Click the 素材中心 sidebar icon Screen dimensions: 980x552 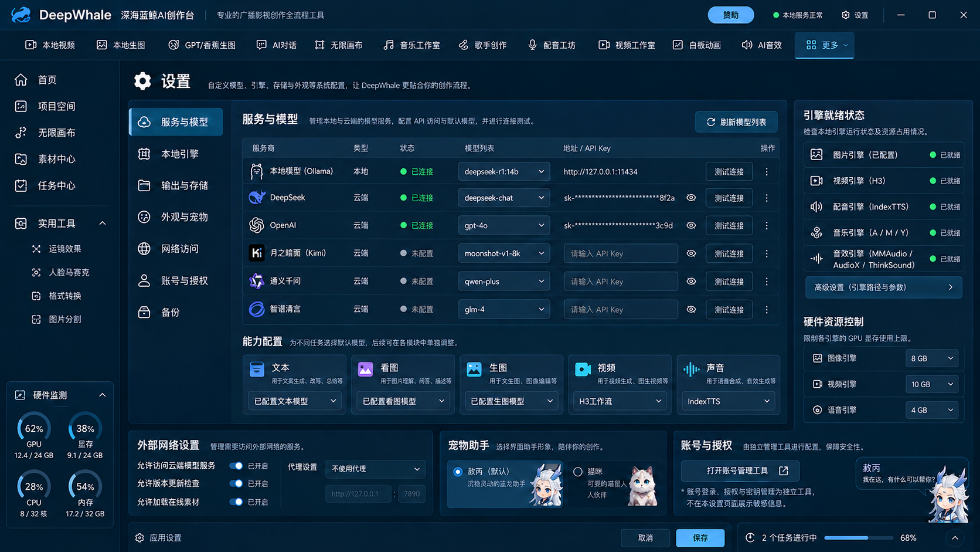coord(21,159)
